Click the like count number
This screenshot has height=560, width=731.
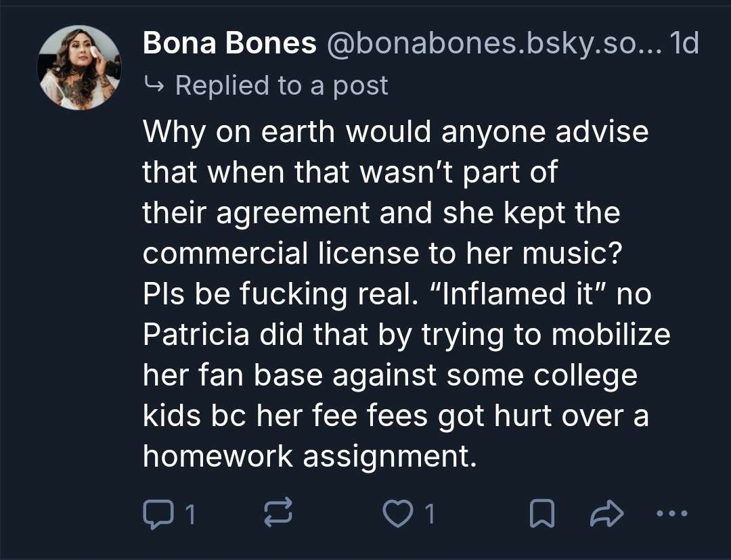tap(428, 515)
